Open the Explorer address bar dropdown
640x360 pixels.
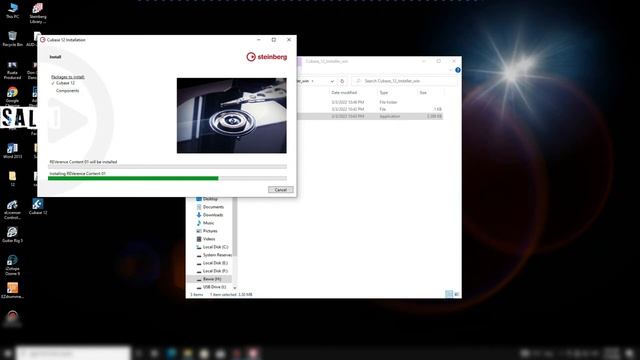332,81
